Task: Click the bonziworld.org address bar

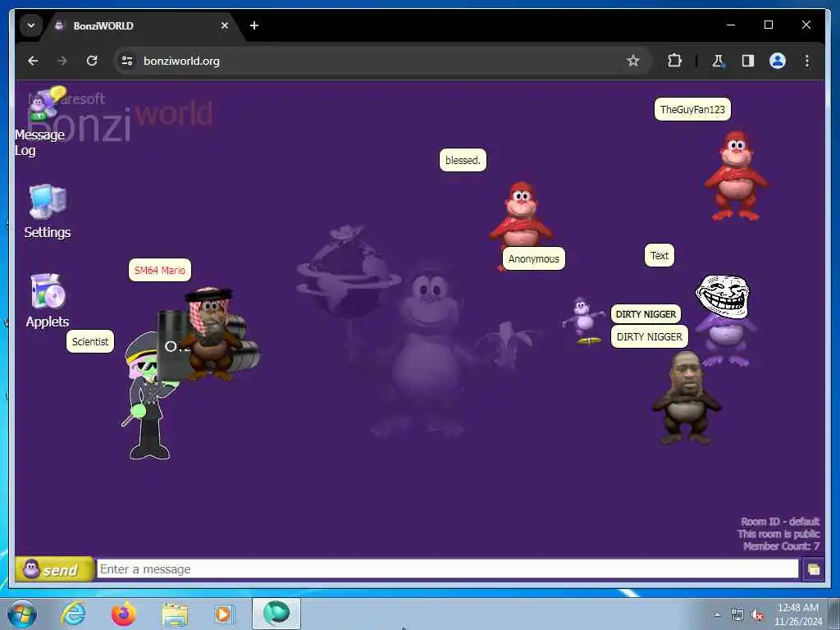Action: coord(375,61)
